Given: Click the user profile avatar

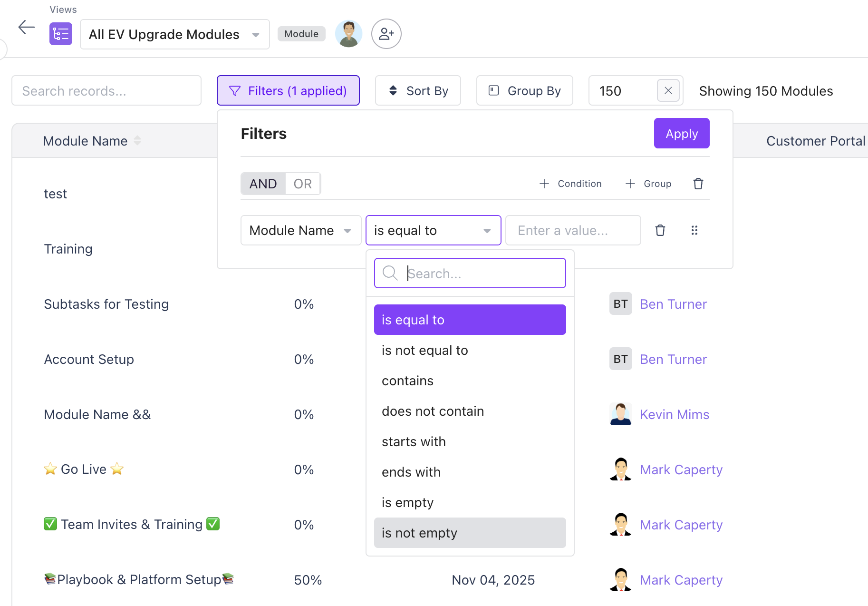Looking at the screenshot, I should (348, 34).
